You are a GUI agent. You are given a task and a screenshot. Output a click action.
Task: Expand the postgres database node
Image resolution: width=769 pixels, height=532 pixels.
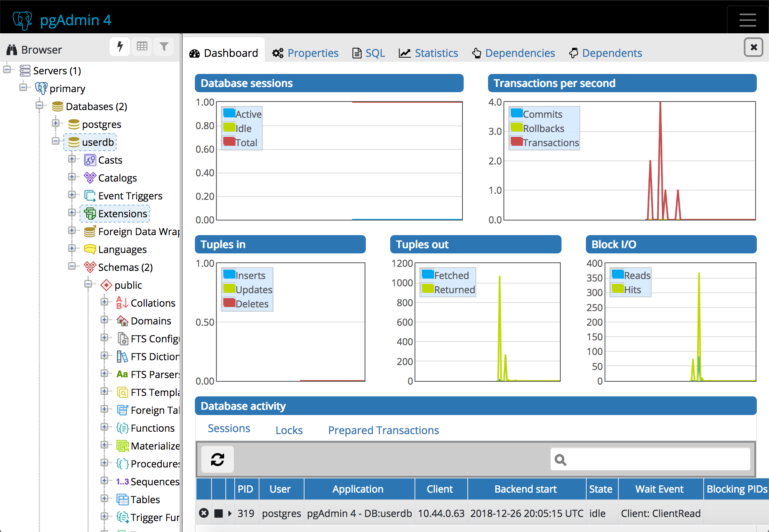[x=56, y=123]
